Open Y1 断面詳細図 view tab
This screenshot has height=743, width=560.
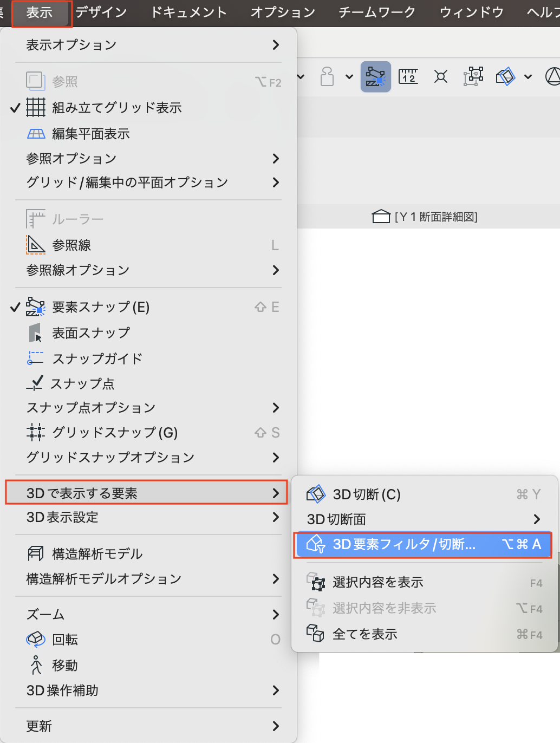[425, 217]
